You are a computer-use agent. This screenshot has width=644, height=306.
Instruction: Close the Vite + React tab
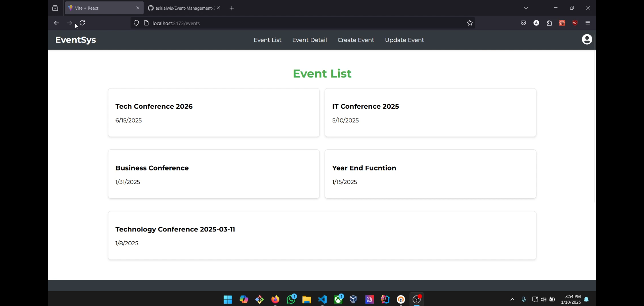point(138,8)
